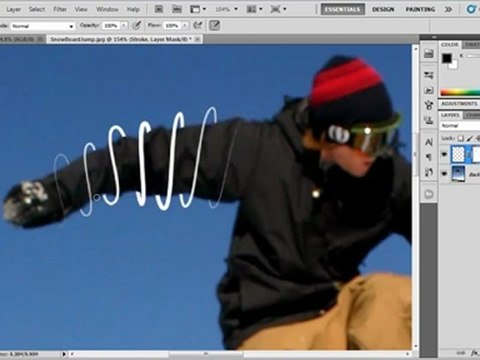This screenshot has height=360, width=480.
Task: Switch to the Design workspace
Action: point(383,9)
